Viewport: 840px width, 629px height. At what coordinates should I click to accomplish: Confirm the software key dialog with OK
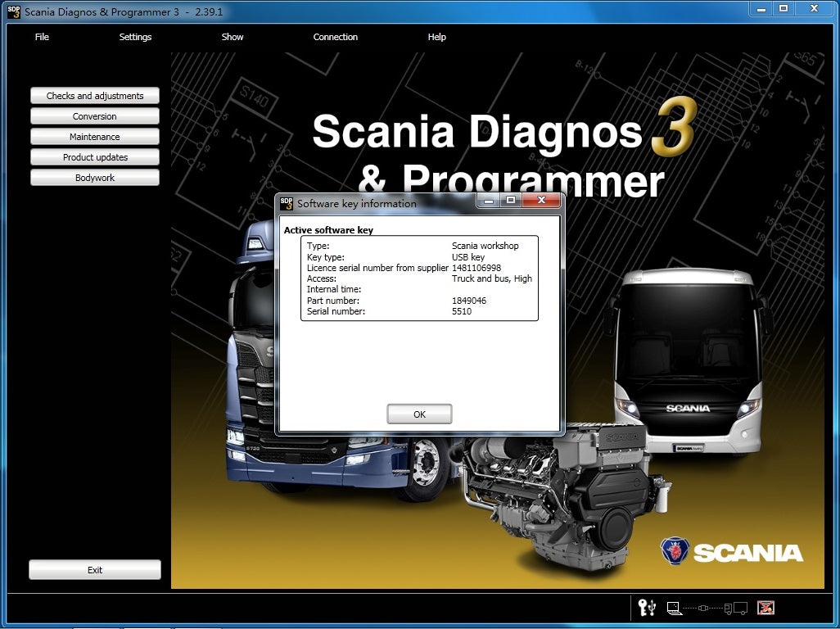[x=419, y=414]
